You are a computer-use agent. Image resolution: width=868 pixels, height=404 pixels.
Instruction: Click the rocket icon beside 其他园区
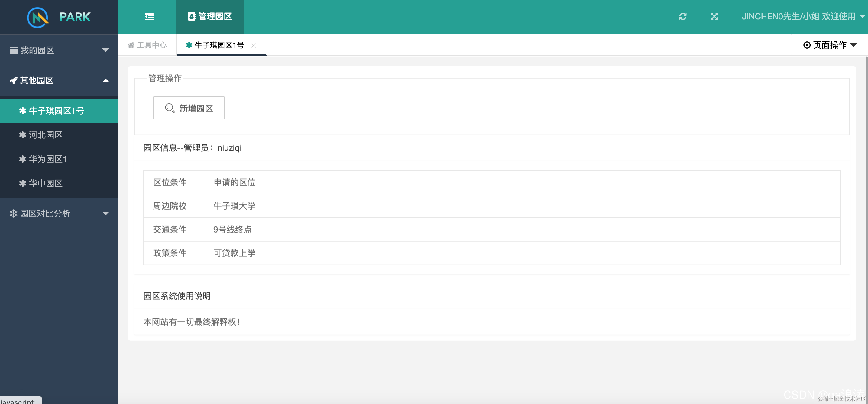14,81
